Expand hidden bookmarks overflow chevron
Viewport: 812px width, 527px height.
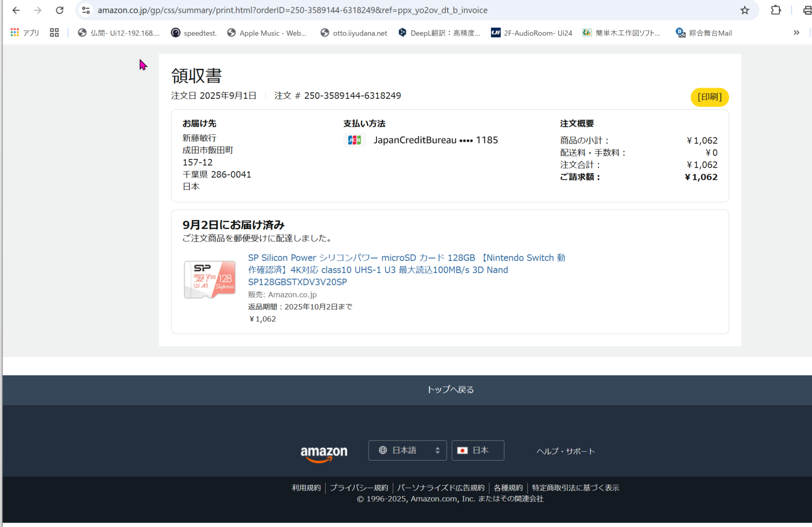point(796,33)
